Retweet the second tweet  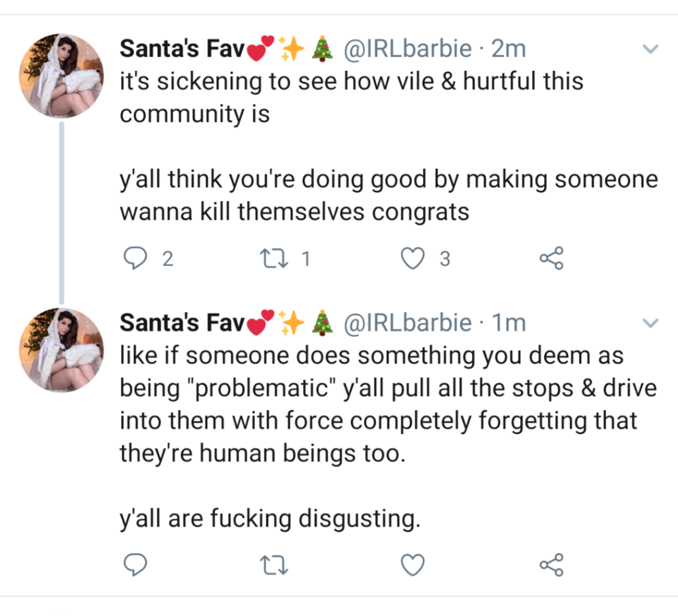[274, 565]
